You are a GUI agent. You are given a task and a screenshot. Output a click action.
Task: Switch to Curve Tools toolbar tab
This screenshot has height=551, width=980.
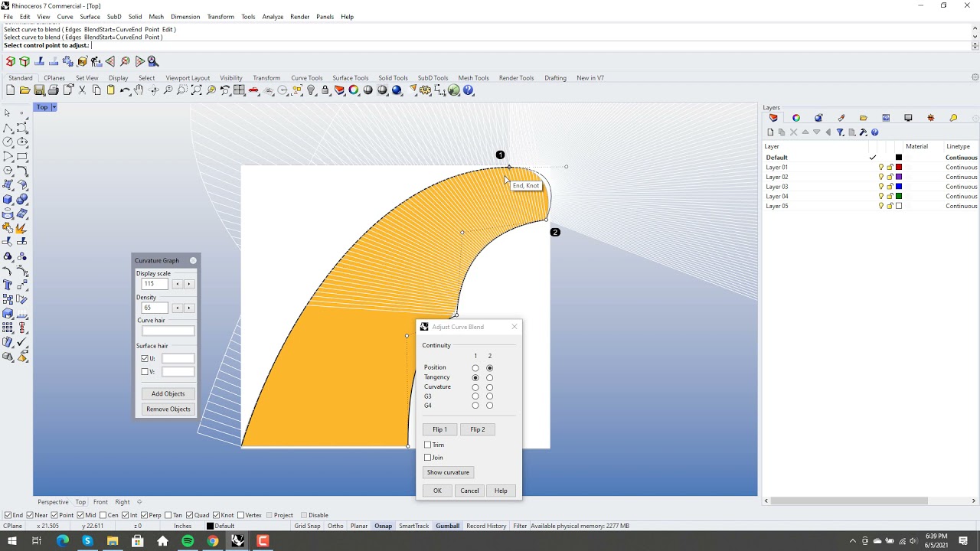click(306, 78)
